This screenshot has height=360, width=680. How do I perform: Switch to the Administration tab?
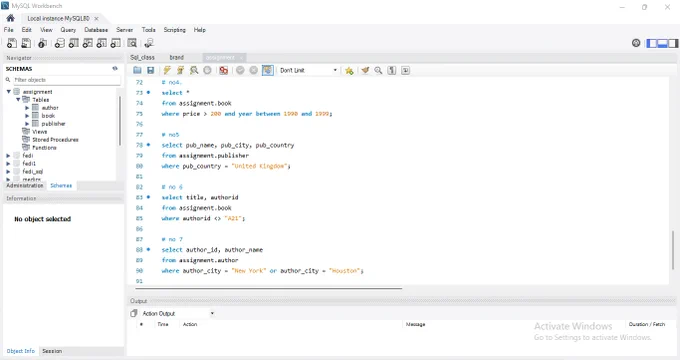tap(25, 185)
